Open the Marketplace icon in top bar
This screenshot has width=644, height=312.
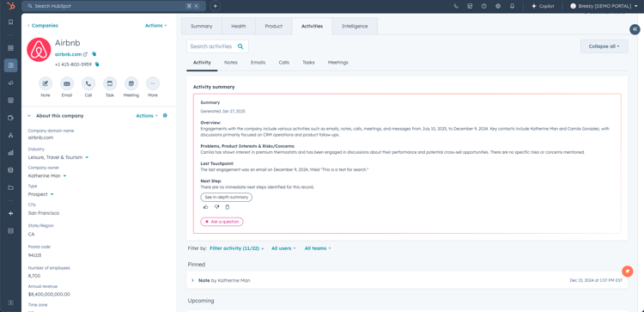470,6
